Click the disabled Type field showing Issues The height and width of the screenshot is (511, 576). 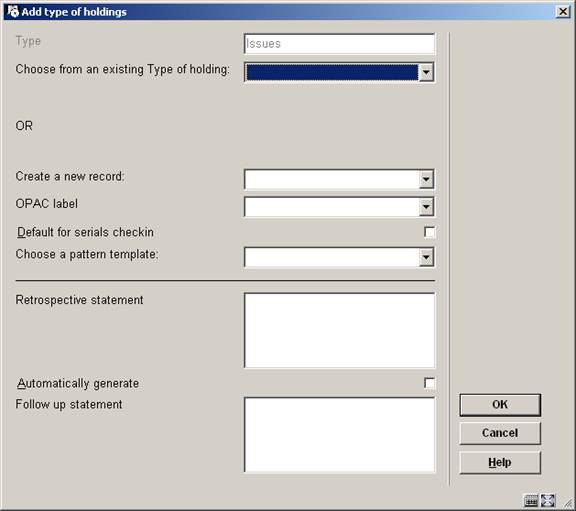point(339,44)
